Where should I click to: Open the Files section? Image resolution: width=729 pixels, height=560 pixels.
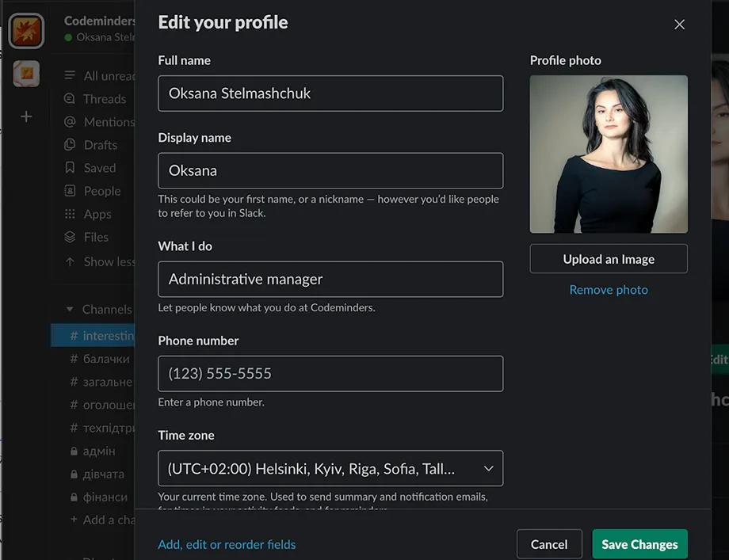[x=94, y=236]
